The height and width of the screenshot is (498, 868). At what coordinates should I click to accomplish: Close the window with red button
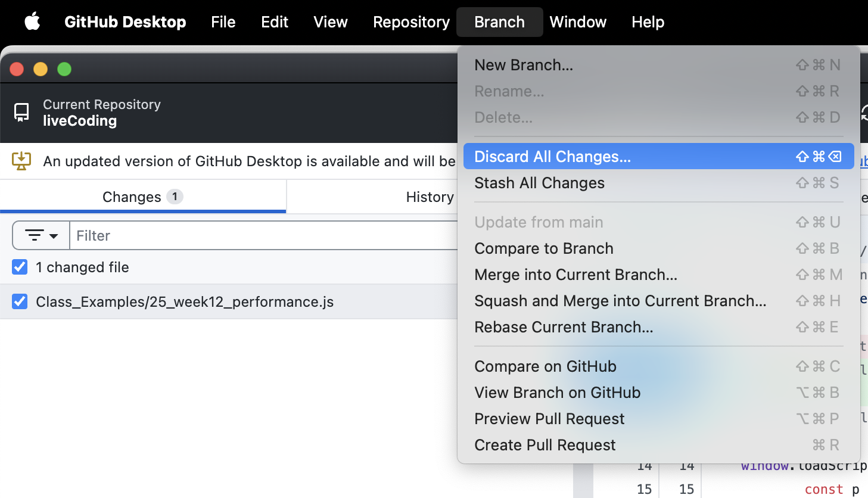click(x=17, y=69)
